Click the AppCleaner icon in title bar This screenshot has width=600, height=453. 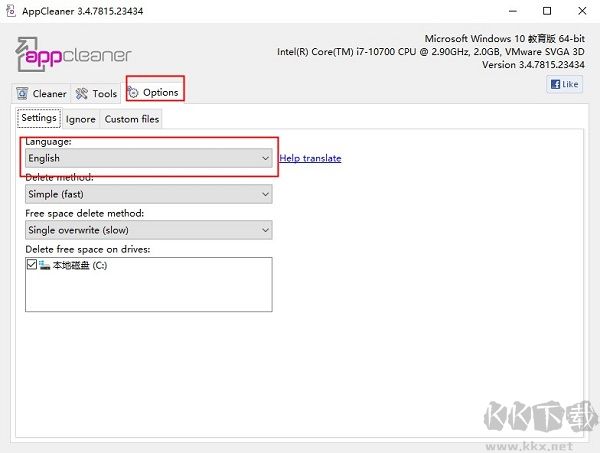pyautogui.click(x=11, y=11)
